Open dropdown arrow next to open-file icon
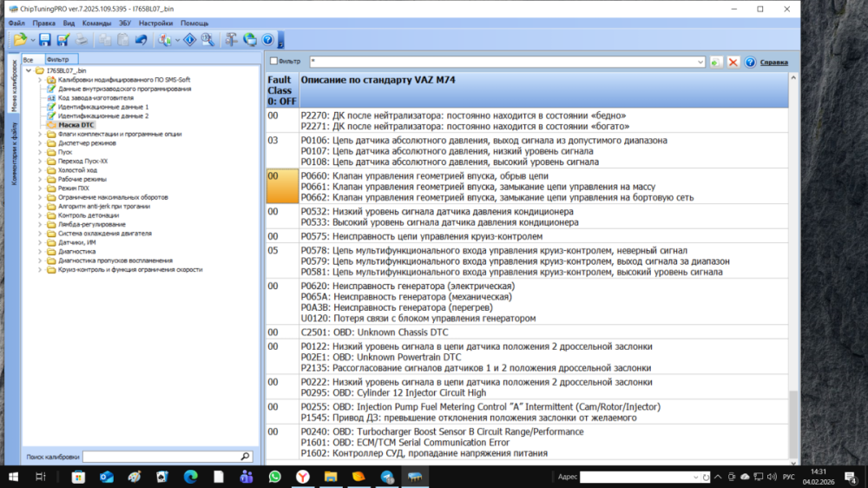 point(33,41)
